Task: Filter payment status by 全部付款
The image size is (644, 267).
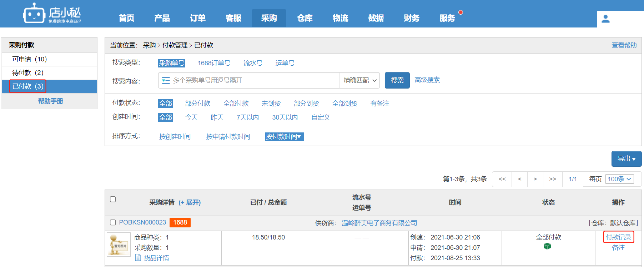Action: tap(236, 104)
